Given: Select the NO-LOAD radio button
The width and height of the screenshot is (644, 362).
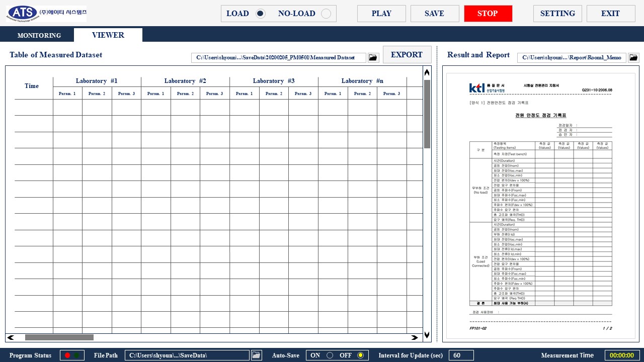Looking at the screenshot, I should (x=326, y=14).
